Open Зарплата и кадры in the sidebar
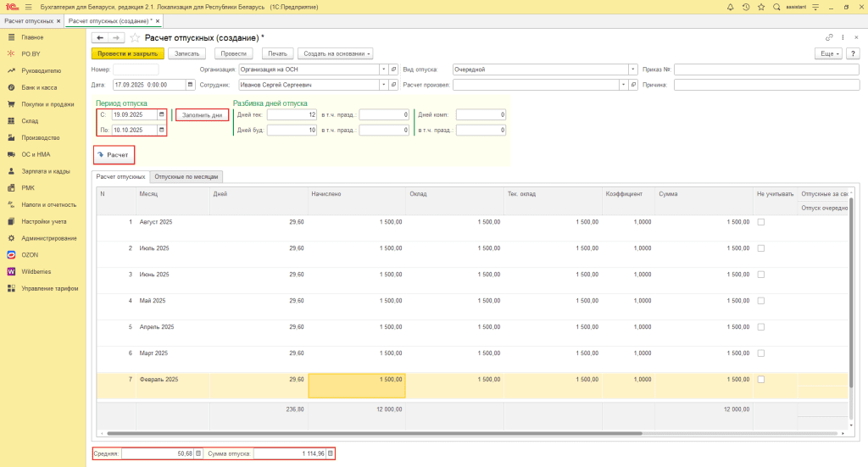The height and width of the screenshot is (467, 868). (x=46, y=170)
